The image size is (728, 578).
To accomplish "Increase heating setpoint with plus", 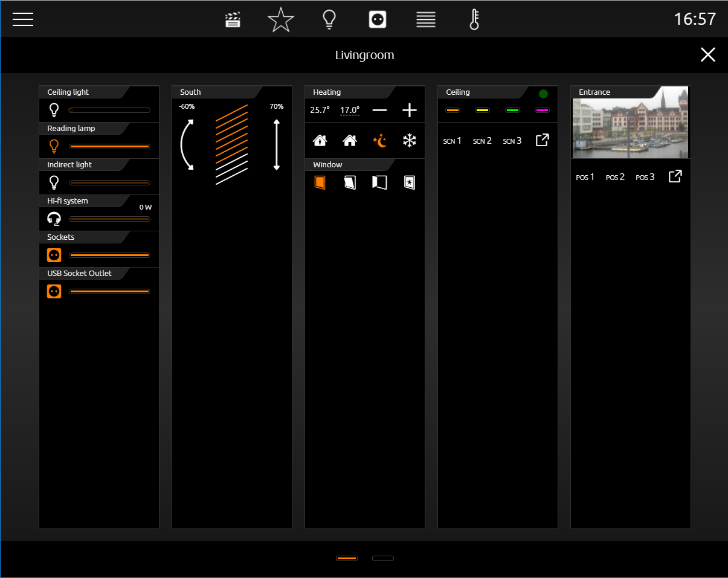I will point(410,110).
